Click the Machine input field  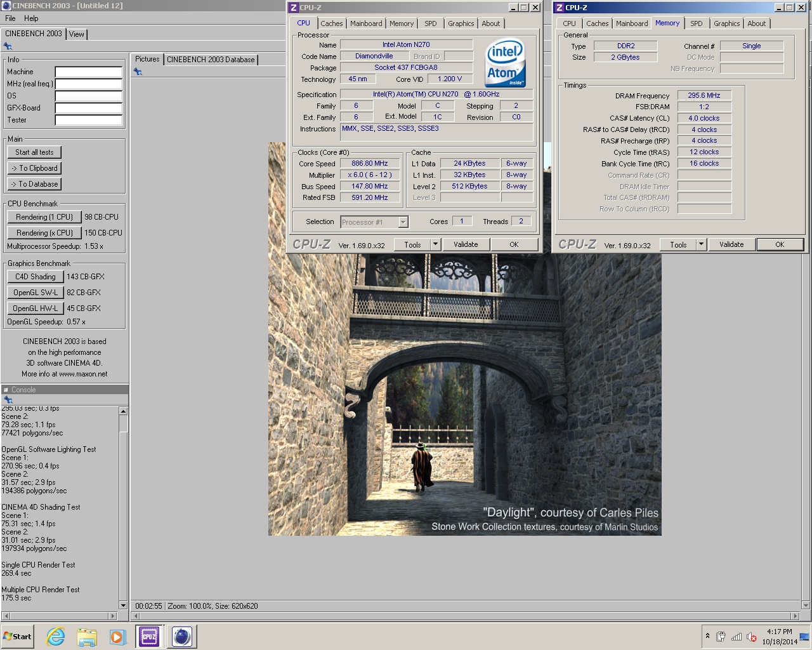(x=88, y=72)
